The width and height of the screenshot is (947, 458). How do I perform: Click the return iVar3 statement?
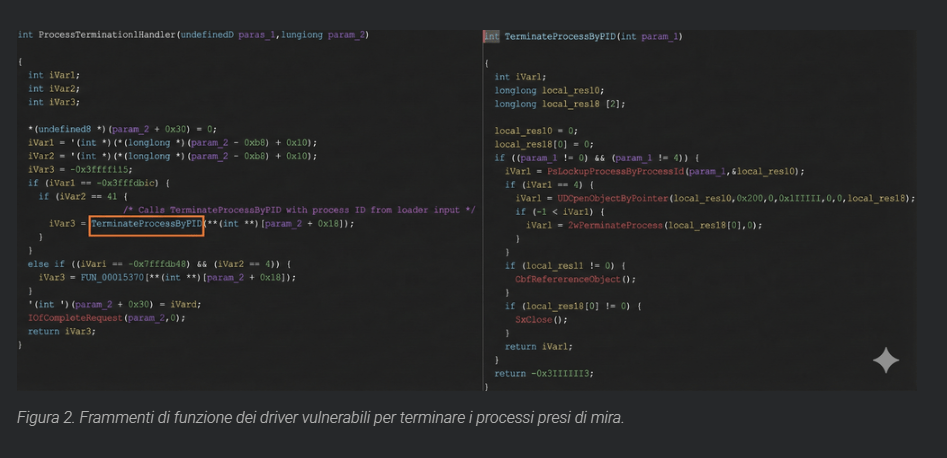[64, 330]
